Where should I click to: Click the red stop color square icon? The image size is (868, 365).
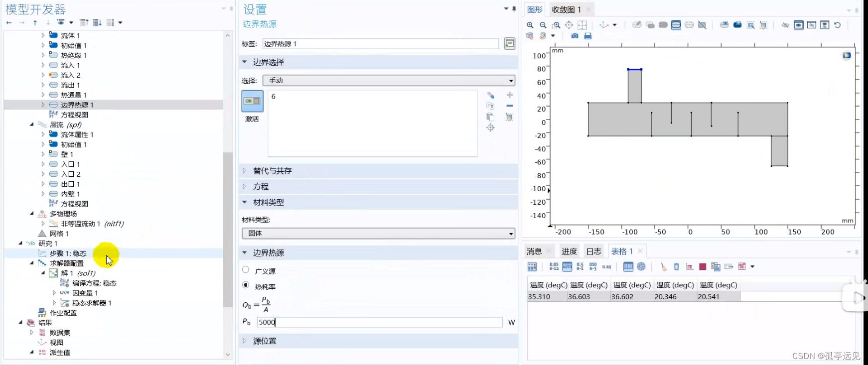coord(703,267)
